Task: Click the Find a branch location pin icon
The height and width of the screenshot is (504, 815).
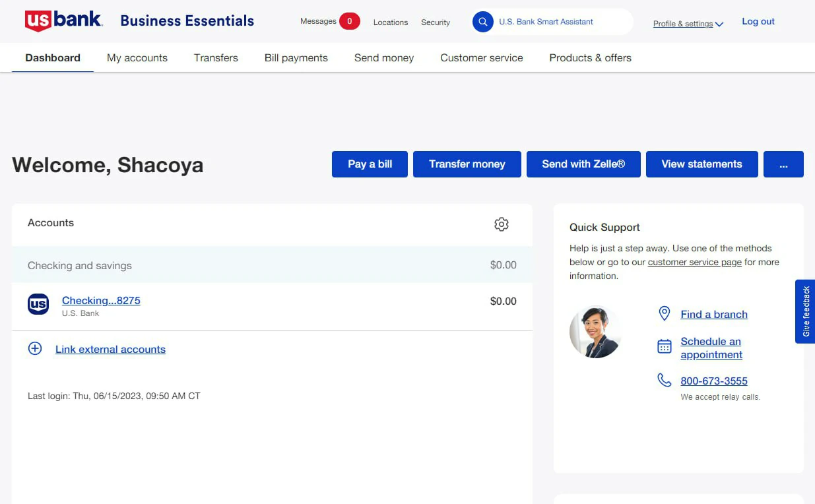Action: point(665,314)
